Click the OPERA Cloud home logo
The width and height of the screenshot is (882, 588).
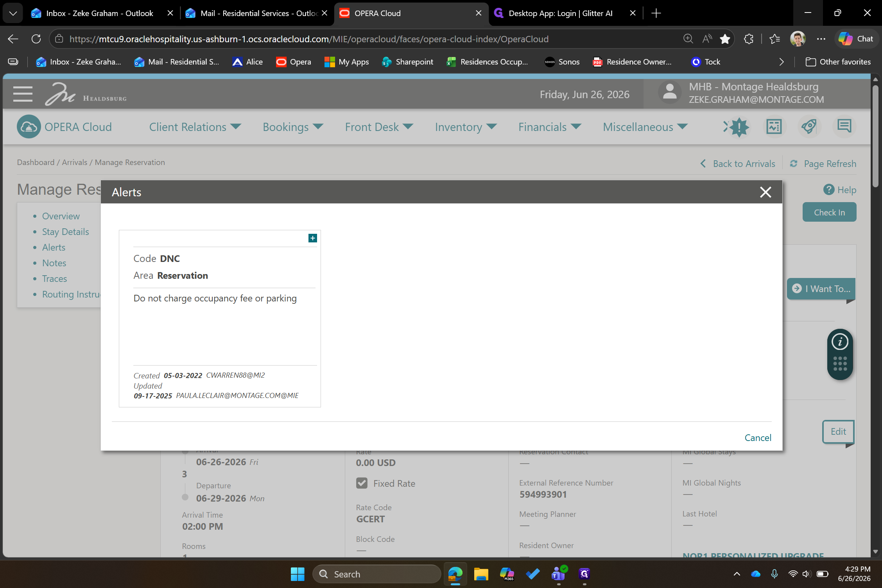65,127
